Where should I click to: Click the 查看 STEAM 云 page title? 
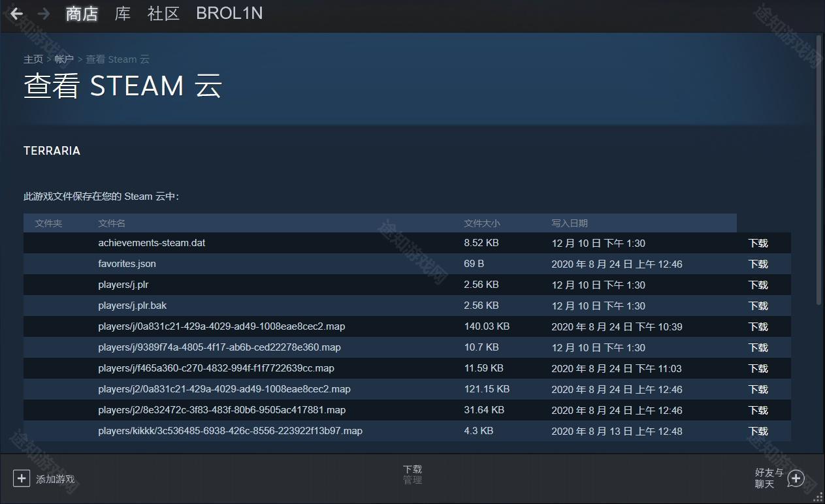pos(123,86)
